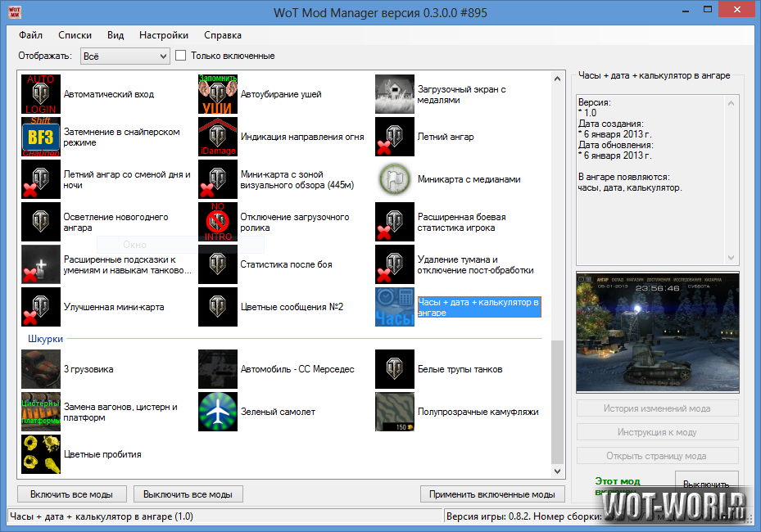Open the 'Файл' menu
Screen dimensions: 761x532
pyautogui.click(x=30, y=35)
